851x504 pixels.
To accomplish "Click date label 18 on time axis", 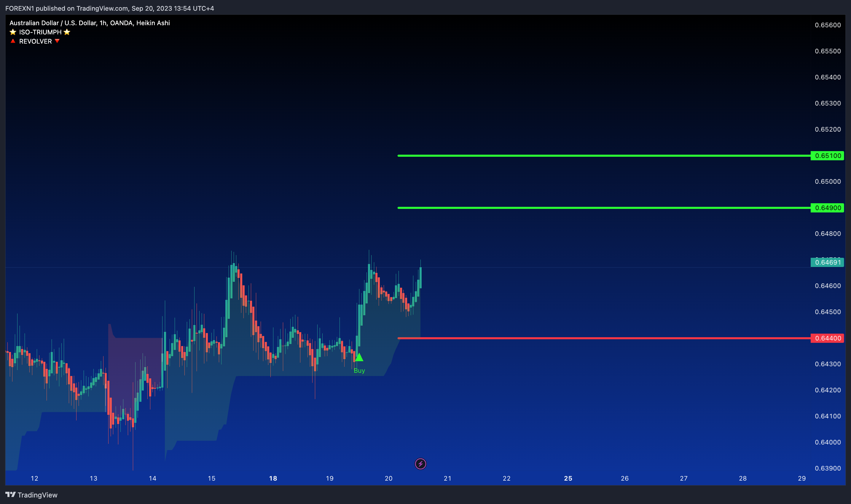I will tap(273, 478).
